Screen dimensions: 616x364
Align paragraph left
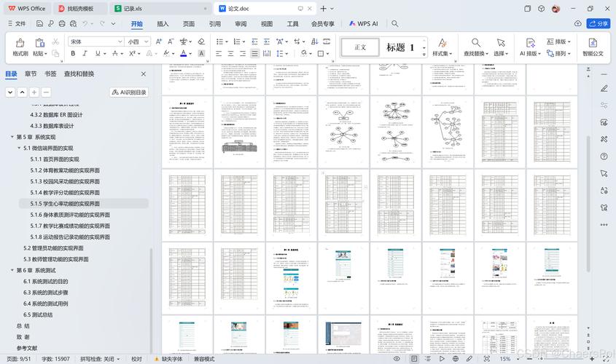pos(219,53)
